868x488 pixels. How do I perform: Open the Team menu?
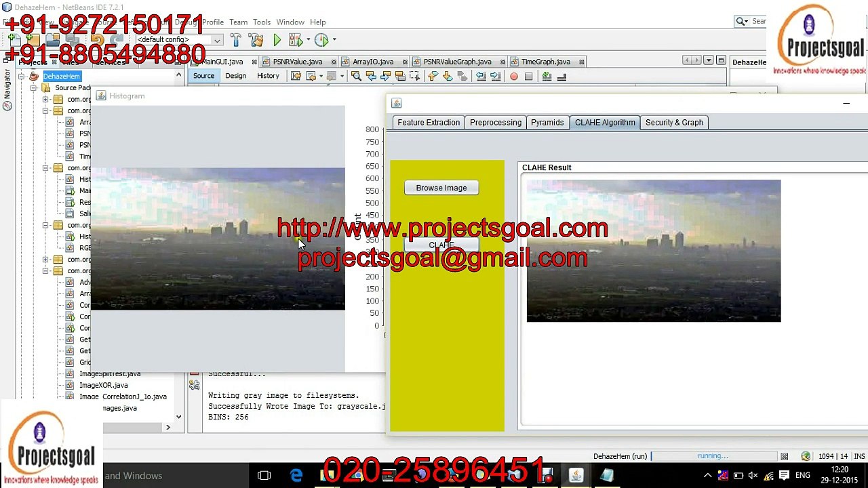tap(239, 22)
